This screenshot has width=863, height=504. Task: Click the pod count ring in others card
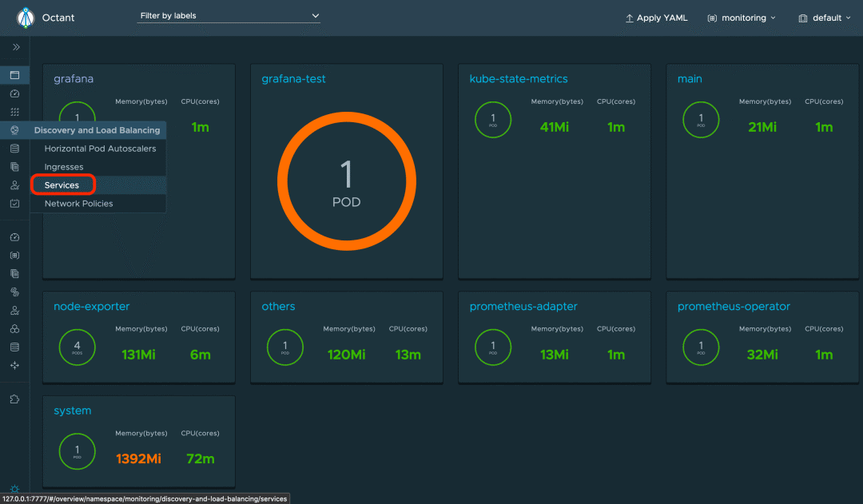click(x=285, y=347)
